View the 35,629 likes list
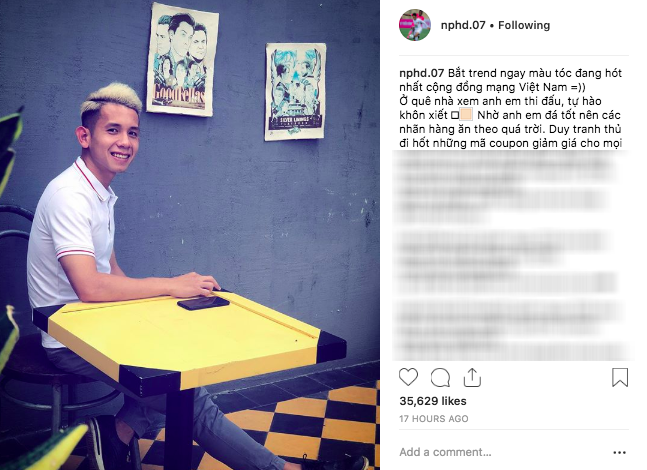647x470 pixels. pyautogui.click(x=432, y=401)
